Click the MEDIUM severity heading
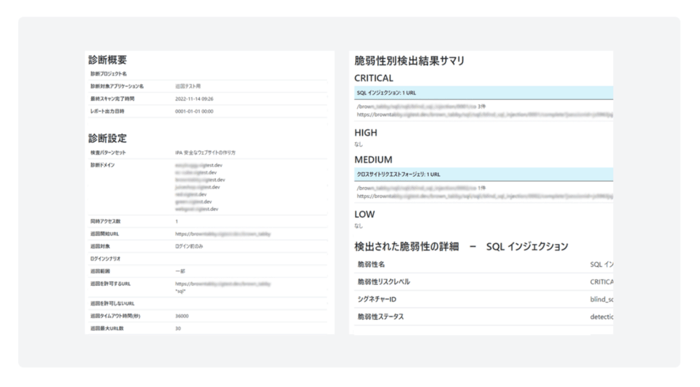Image resolution: width=700 pixels, height=387 pixels. (x=373, y=160)
